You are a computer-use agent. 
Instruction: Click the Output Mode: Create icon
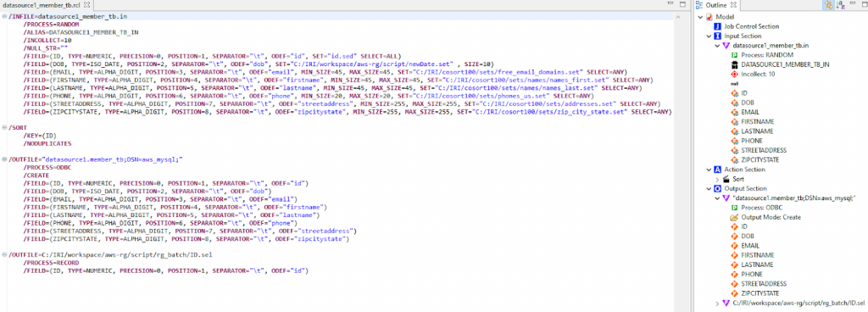[x=735, y=217]
